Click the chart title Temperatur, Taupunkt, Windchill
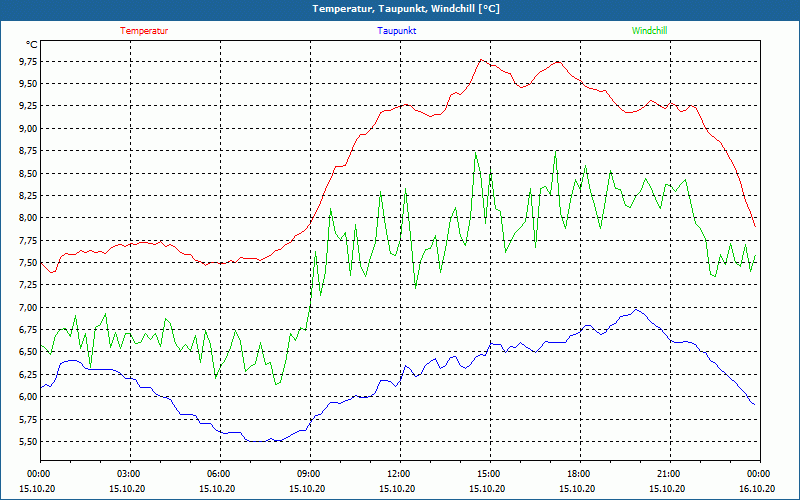Screen dimensions: 800x500 click(x=406, y=9)
